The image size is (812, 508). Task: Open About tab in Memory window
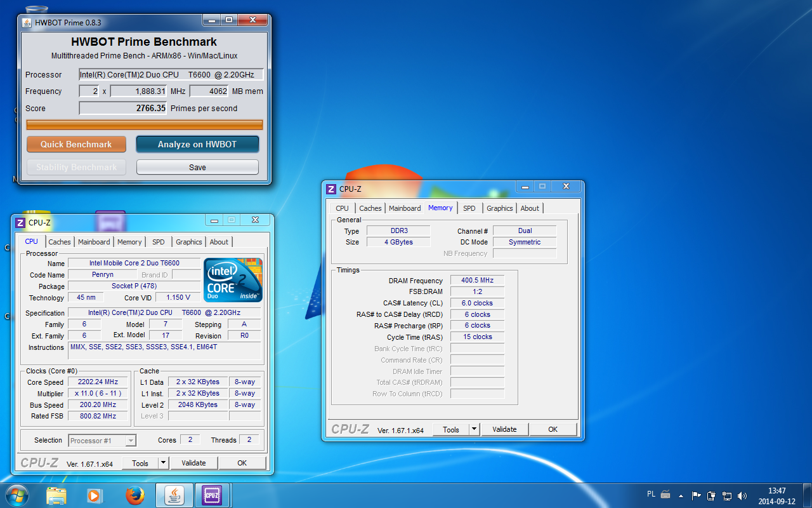[530, 208]
